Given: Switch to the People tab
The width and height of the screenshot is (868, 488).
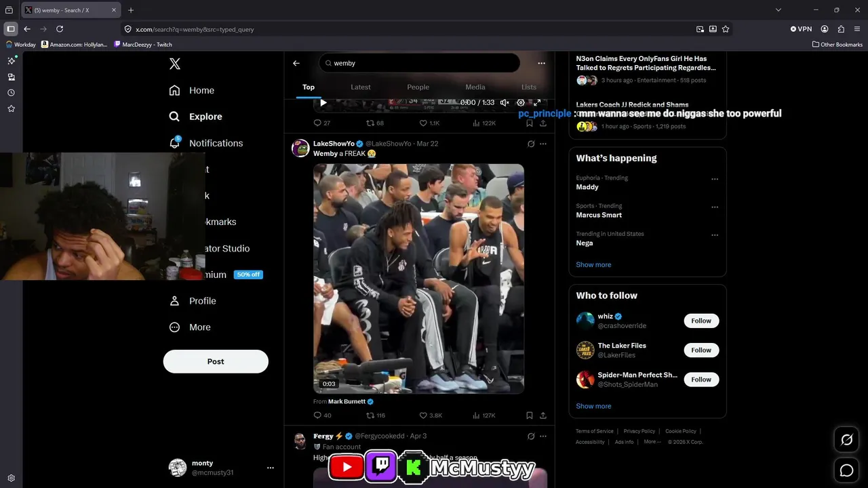Looking at the screenshot, I should point(418,87).
